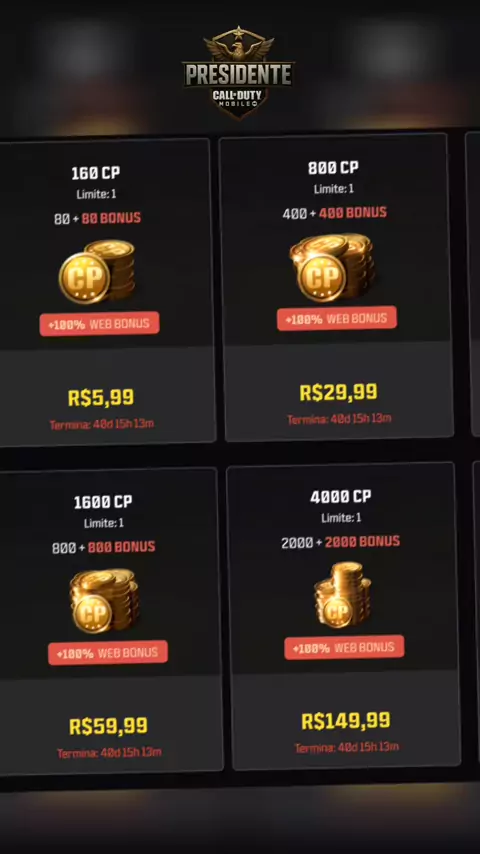480x854 pixels.
Task: Click the 160 CP card title
Action: pyautogui.click(x=96, y=174)
